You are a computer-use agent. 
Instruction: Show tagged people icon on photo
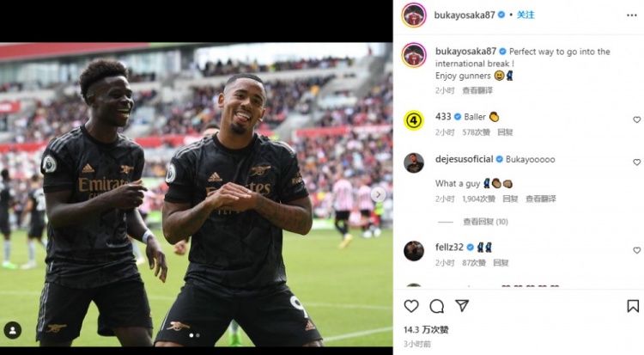click(x=13, y=330)
